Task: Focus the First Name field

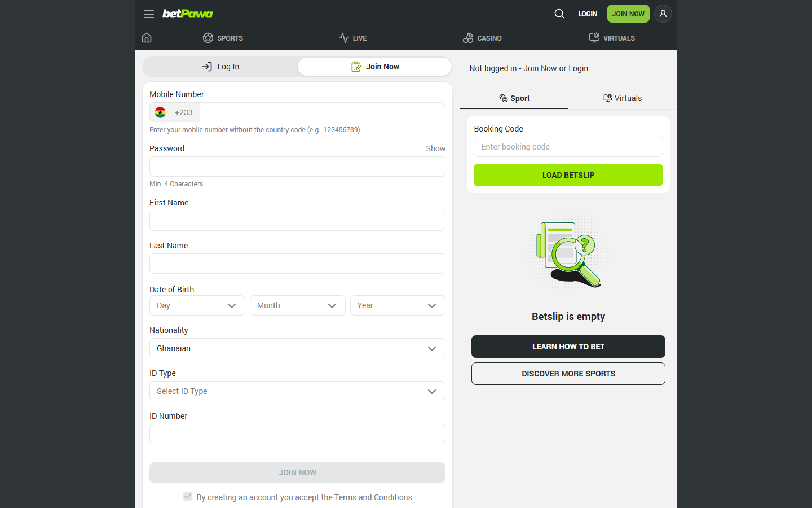Action: (x=297, y=221)
